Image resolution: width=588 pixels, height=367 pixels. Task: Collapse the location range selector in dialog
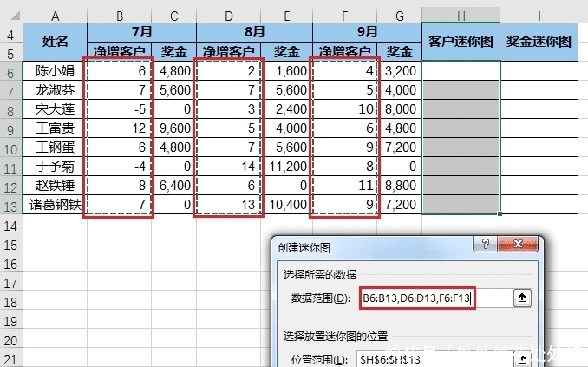point(522,359)
